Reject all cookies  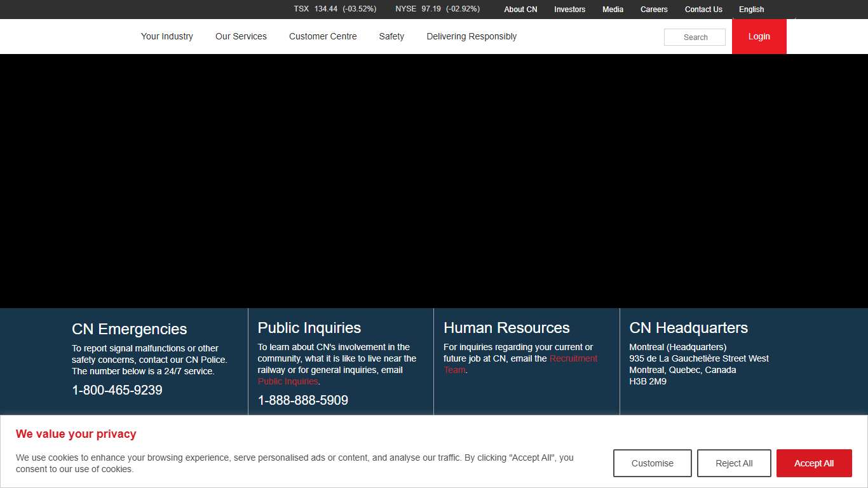coord(734,463)
